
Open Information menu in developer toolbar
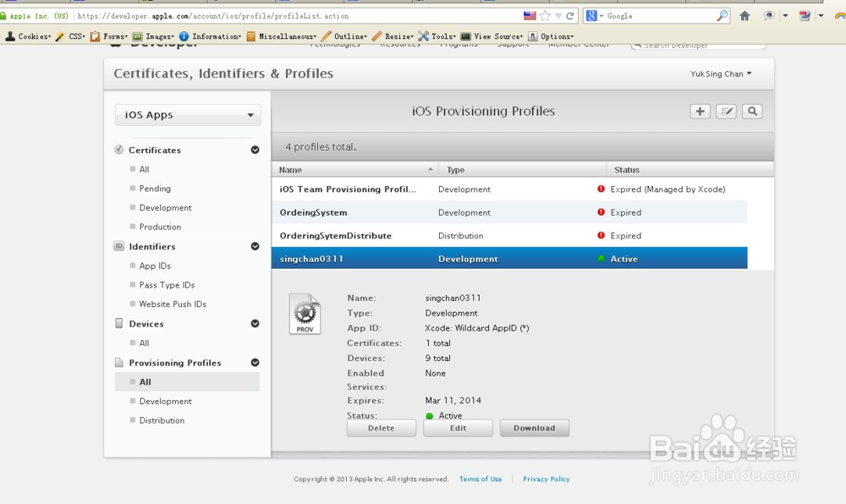(x=210, y=36)
